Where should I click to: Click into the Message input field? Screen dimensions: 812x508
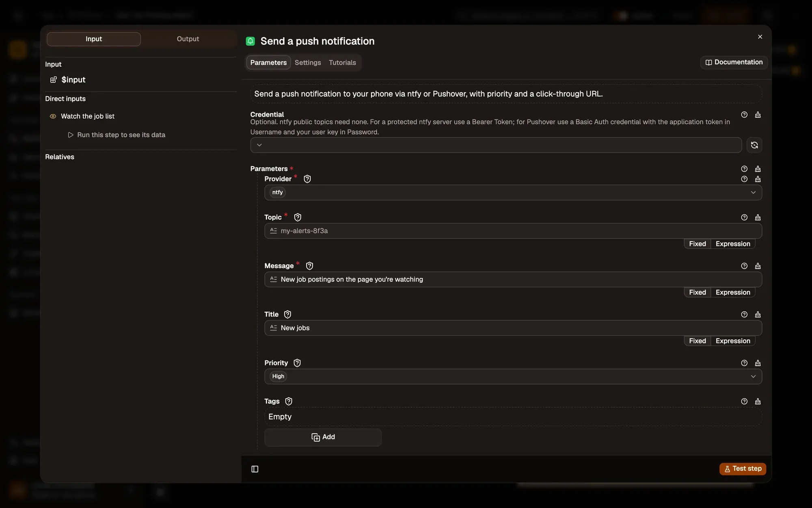click(513, 279)
